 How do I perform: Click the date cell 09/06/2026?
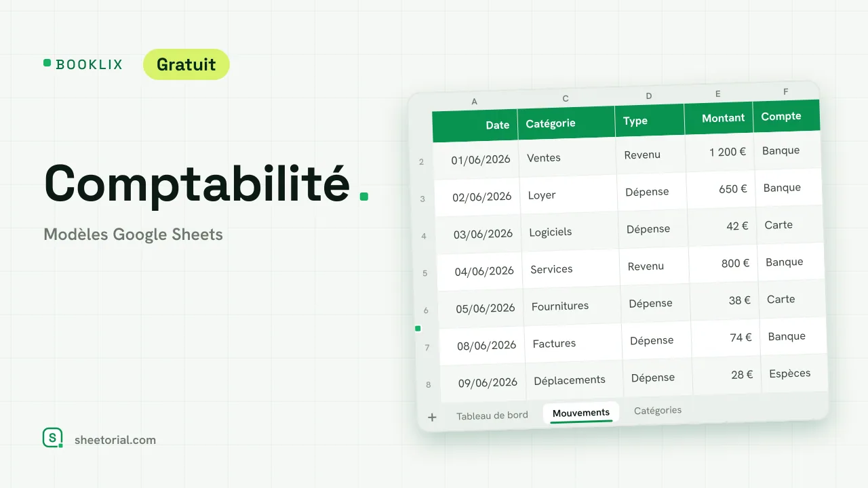(x=484, y=383)
